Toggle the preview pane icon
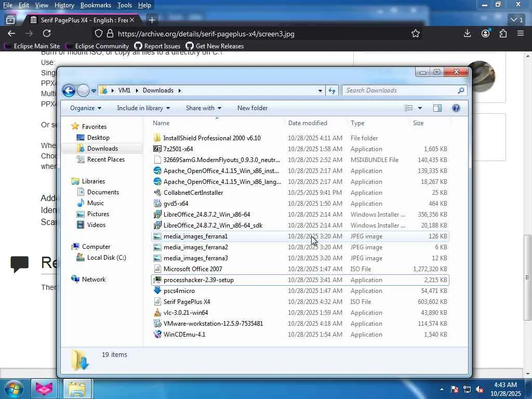Screen dimensions: 532x399 pyautogui.click(x=437, y=108)
